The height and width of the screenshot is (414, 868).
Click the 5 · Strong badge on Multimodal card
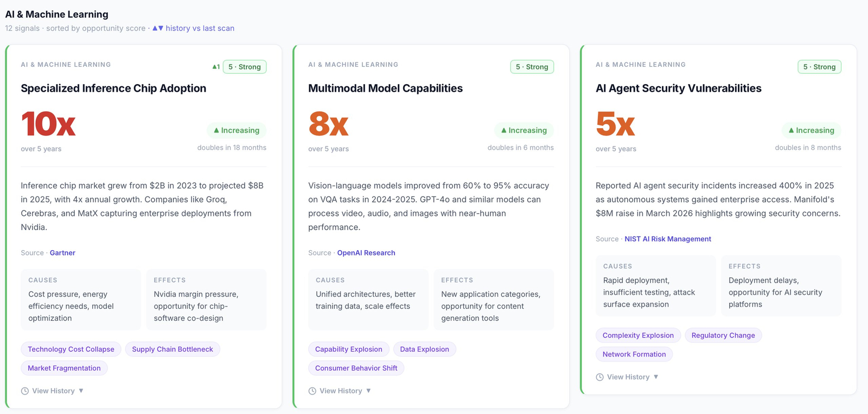point(532,67)
